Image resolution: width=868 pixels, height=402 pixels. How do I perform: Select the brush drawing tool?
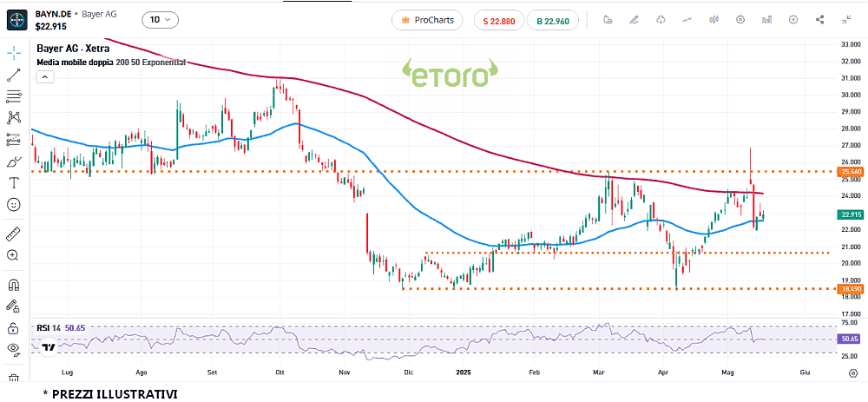coord(13,161)
